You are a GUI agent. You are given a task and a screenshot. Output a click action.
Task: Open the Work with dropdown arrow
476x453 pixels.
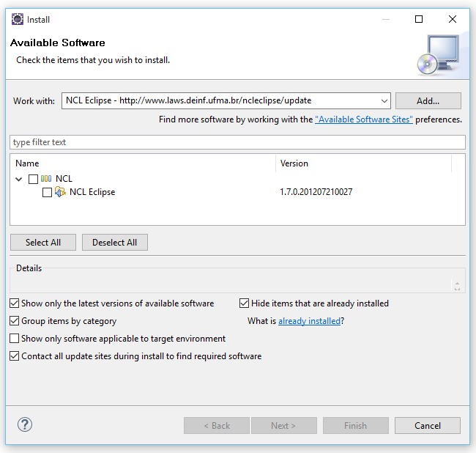click(x=384, y=101)
